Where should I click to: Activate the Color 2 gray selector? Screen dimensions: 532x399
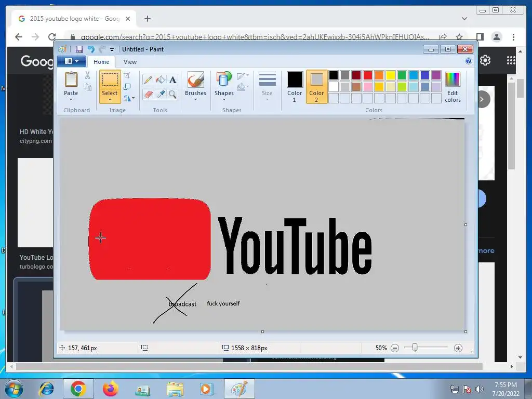tap(316, 87)
